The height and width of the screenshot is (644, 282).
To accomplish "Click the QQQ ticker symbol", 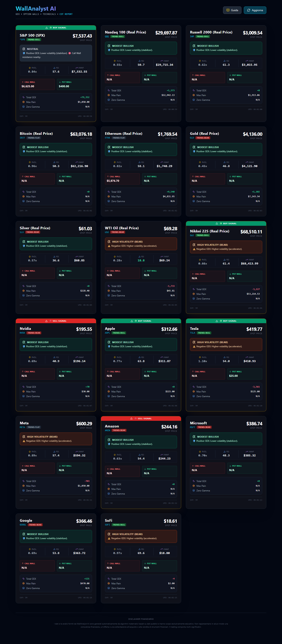I will tap(107, 37).
